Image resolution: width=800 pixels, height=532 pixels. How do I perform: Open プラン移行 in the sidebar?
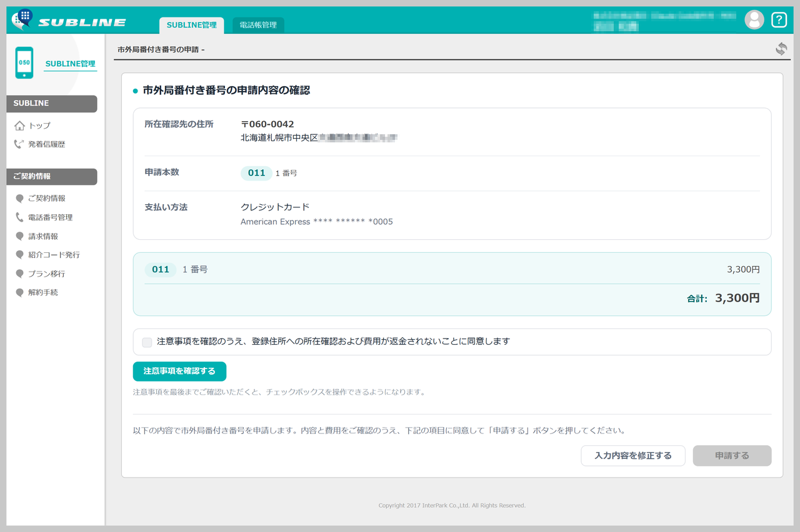click(47, 274)
